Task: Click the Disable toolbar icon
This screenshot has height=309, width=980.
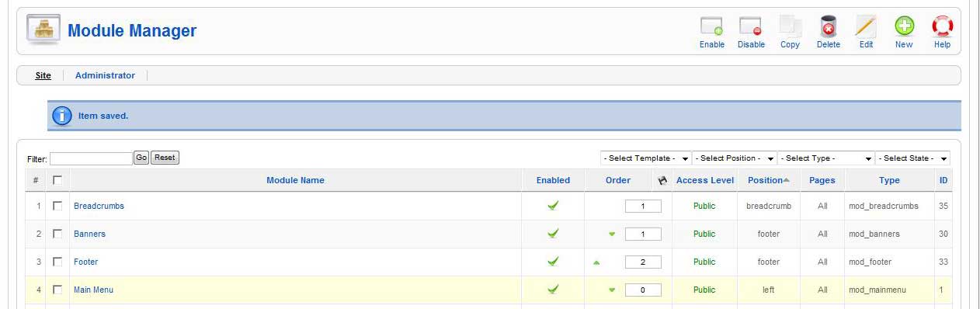Action: pyautogui.click(x=751, y=26)
